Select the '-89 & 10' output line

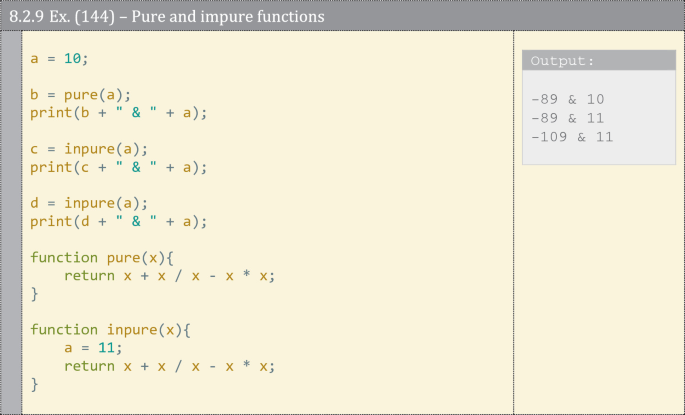pos(568,99)
